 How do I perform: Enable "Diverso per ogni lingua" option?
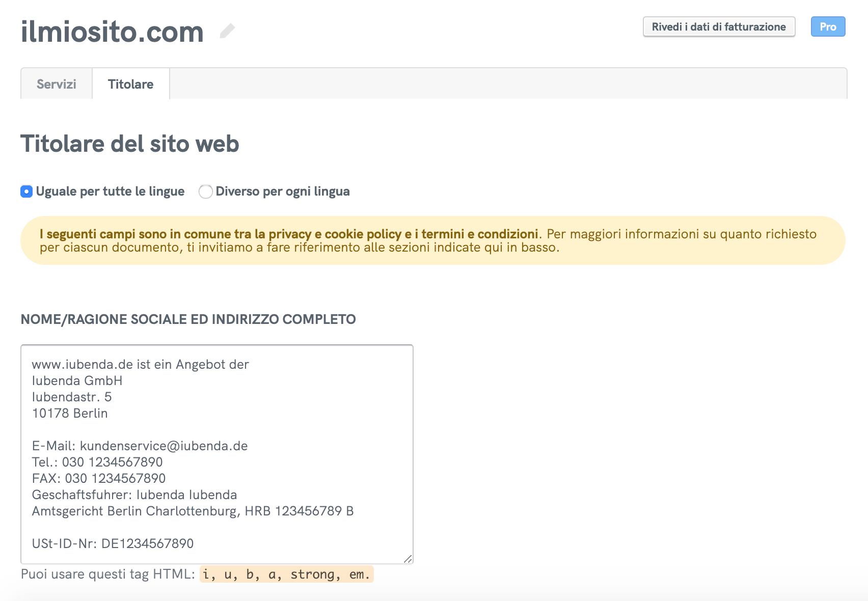[205, 192]
